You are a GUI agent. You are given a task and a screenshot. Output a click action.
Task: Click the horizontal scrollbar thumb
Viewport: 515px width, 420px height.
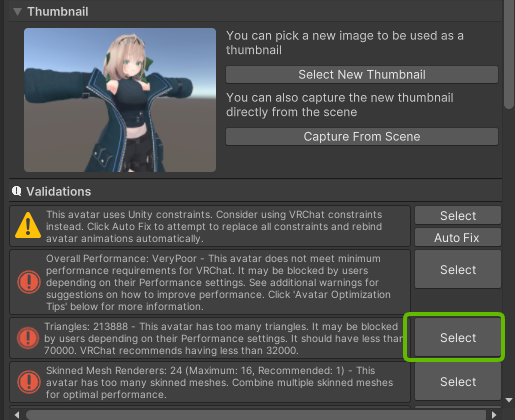pyautogui.click(x=255, y=415)
